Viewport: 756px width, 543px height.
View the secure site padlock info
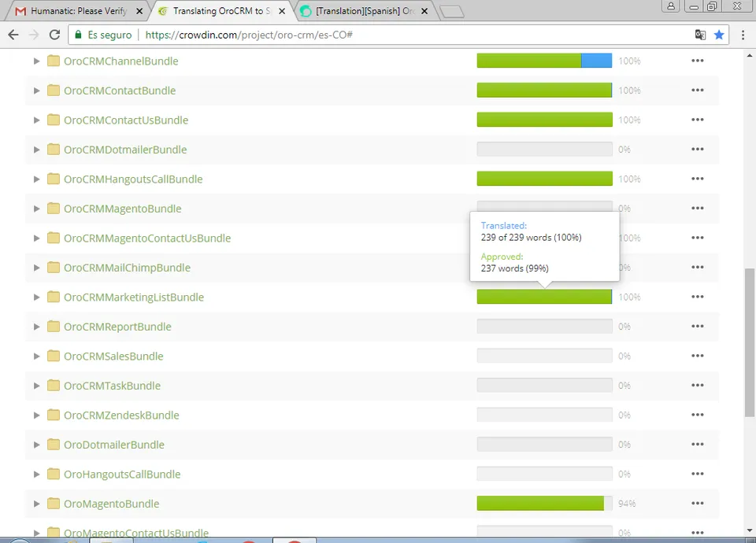[78, 35]
